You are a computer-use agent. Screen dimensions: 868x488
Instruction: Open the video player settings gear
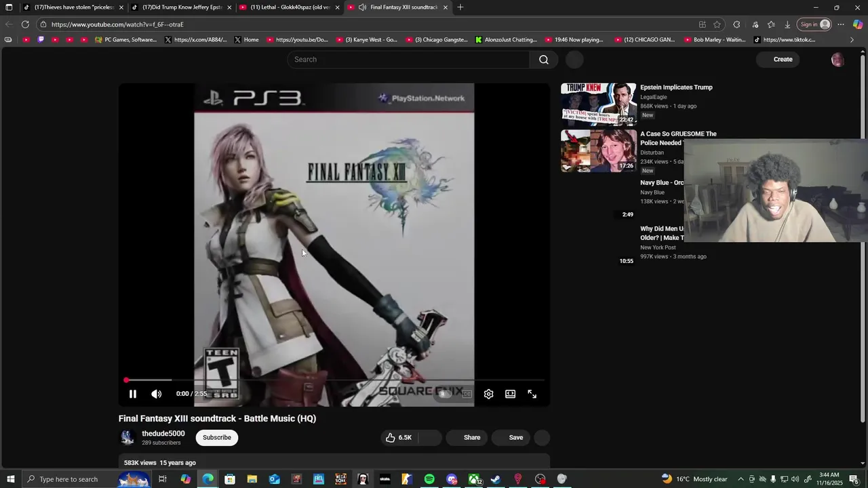click(488, 394)
